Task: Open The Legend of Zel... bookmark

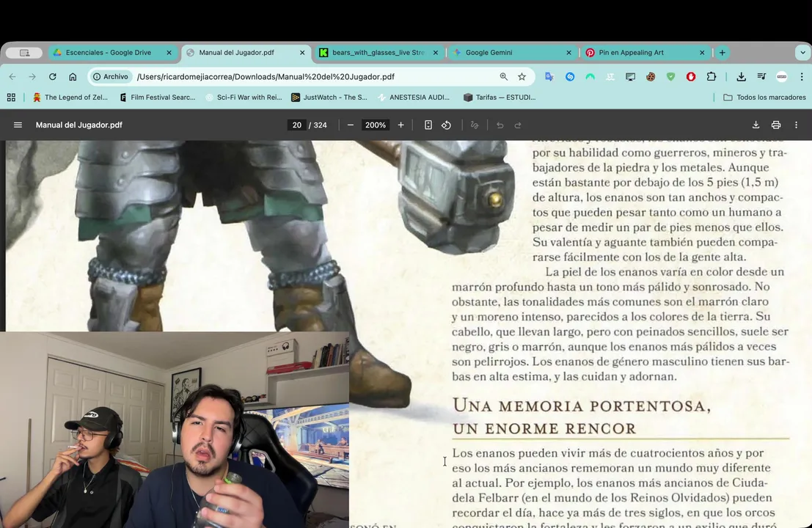Action: pos(70,98)
